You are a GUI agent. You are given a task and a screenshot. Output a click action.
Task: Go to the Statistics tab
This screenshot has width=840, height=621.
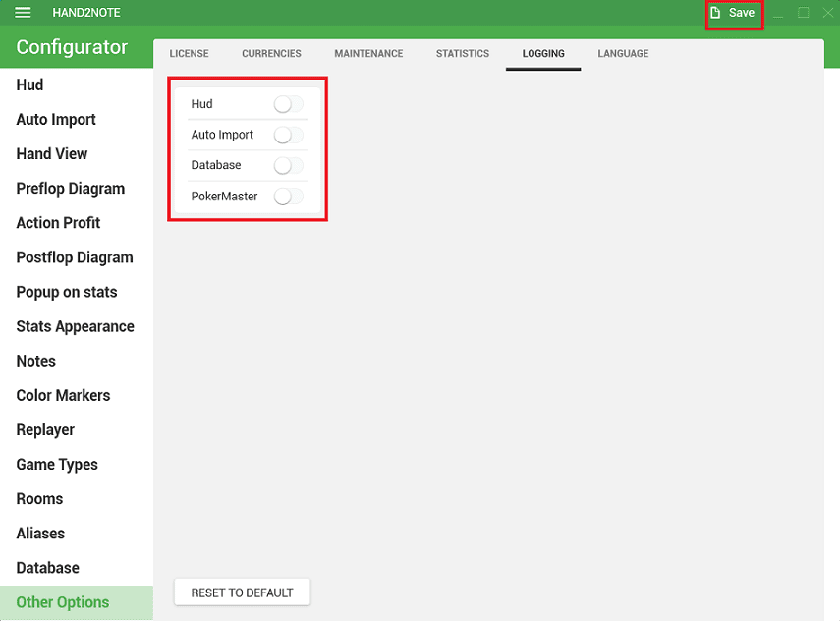[x=463, y=54]
